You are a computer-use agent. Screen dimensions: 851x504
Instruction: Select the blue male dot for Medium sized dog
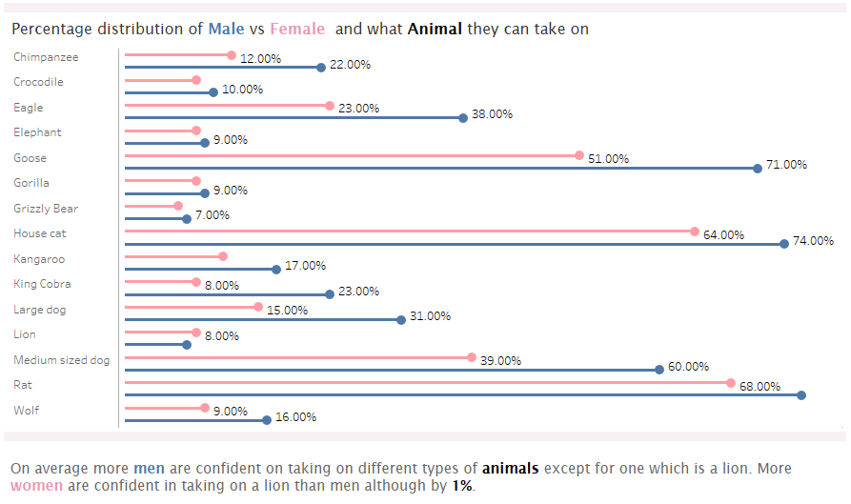coord(659,370)
